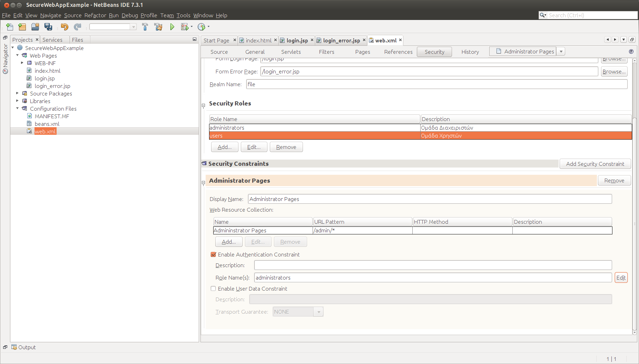
Task: Toggle Enable Authentication Constraint checkbox
Action: pyautogui.click(x=213, y=254)
